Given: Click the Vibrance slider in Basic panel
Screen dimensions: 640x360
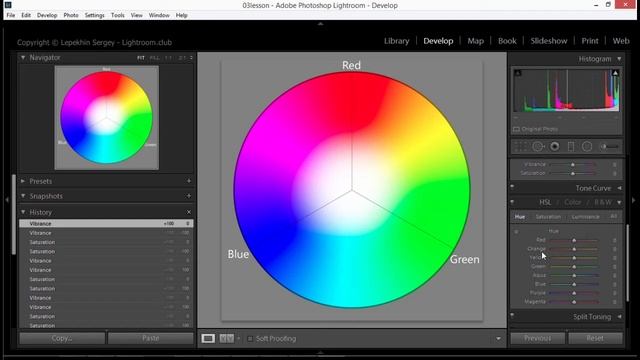Looking at the screenshot, I should pyautogui.click(x=573, y=164).
